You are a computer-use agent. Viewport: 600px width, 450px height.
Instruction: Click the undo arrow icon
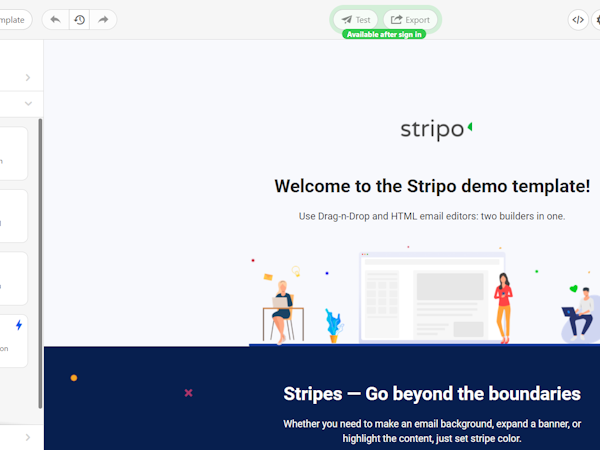(x=55, y=20)
